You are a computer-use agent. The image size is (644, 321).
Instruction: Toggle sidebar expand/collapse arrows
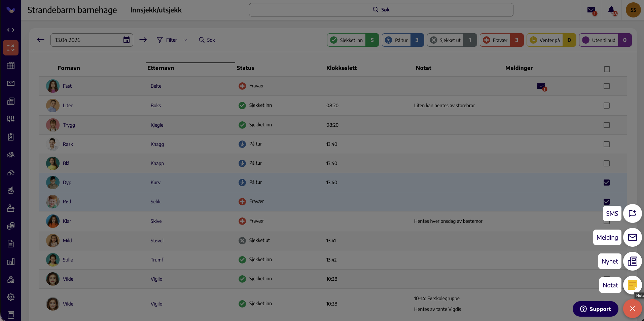11,30
